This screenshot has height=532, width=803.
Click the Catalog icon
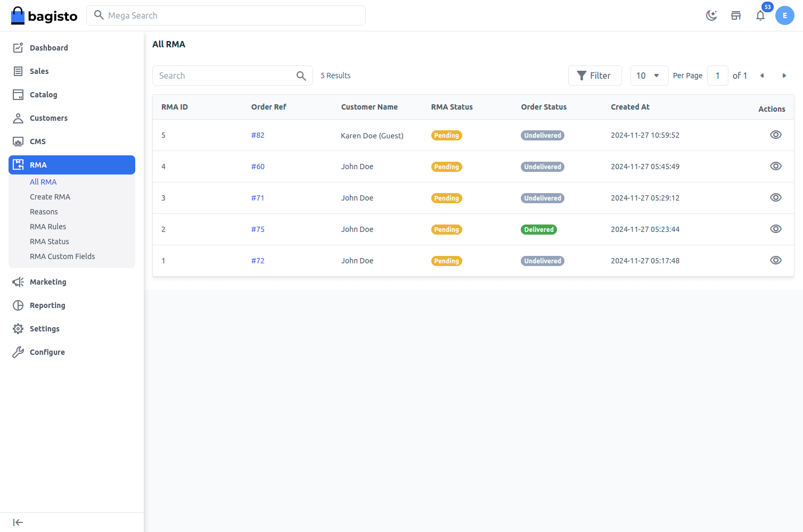tap(18, 95)
